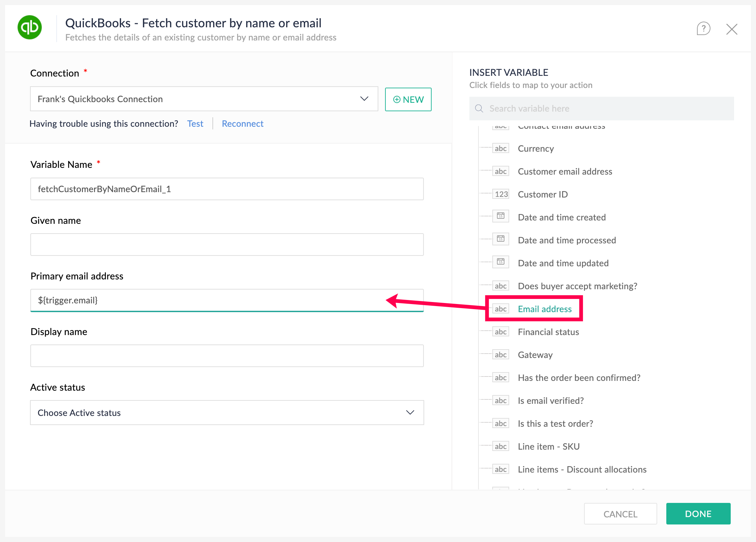Screen dimensions: 756x542
Task: Click the Test connection link
Action: tap(195, 124)
